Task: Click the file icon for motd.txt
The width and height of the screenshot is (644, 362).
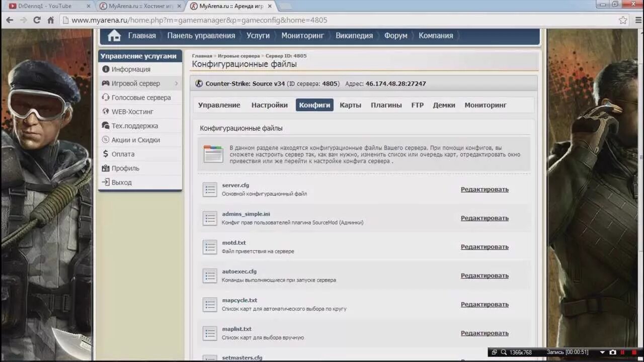Action: (x=210, y=247)
